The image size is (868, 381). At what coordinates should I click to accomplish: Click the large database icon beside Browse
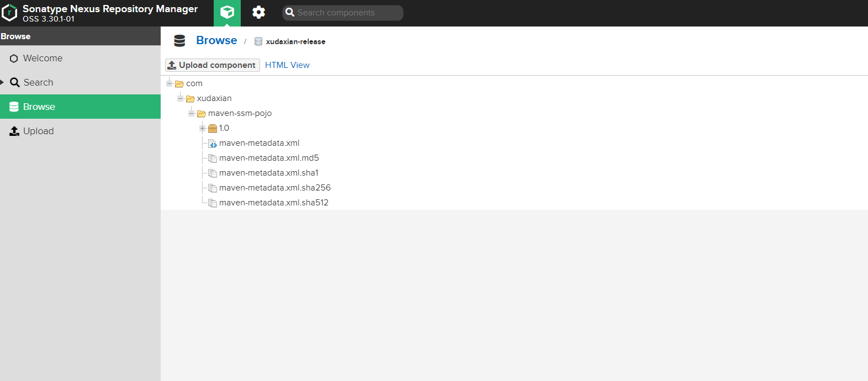coord(179,41)
